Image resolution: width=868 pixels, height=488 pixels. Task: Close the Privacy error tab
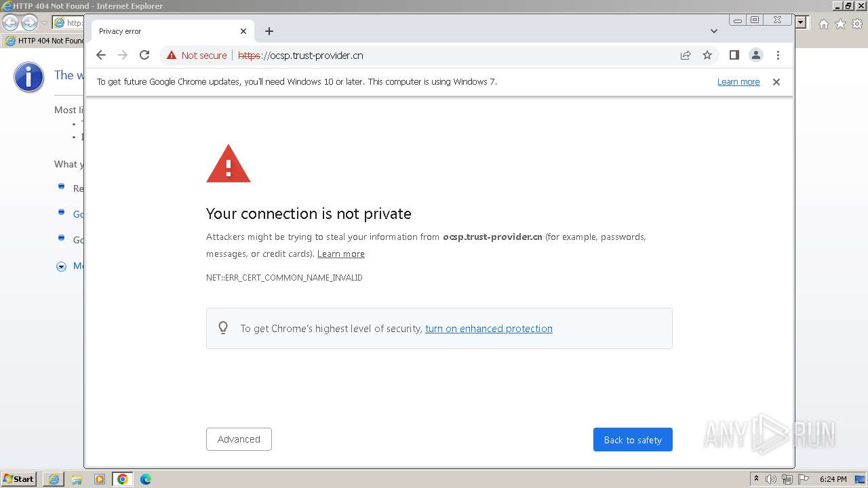click(243, 31)
